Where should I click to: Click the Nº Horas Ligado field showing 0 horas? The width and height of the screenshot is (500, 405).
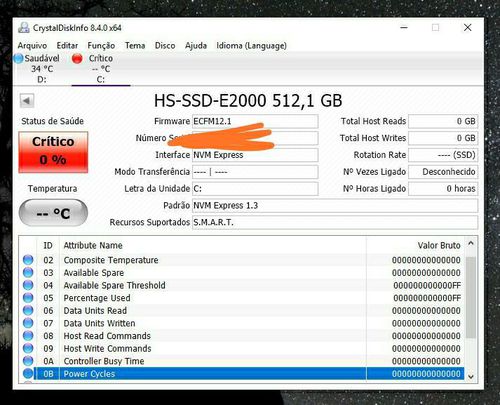point(443,189)
